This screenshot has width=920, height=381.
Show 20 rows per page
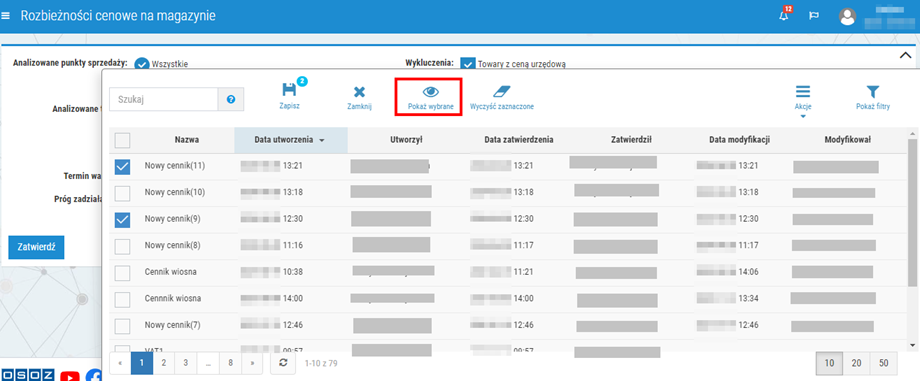[857, 363]
